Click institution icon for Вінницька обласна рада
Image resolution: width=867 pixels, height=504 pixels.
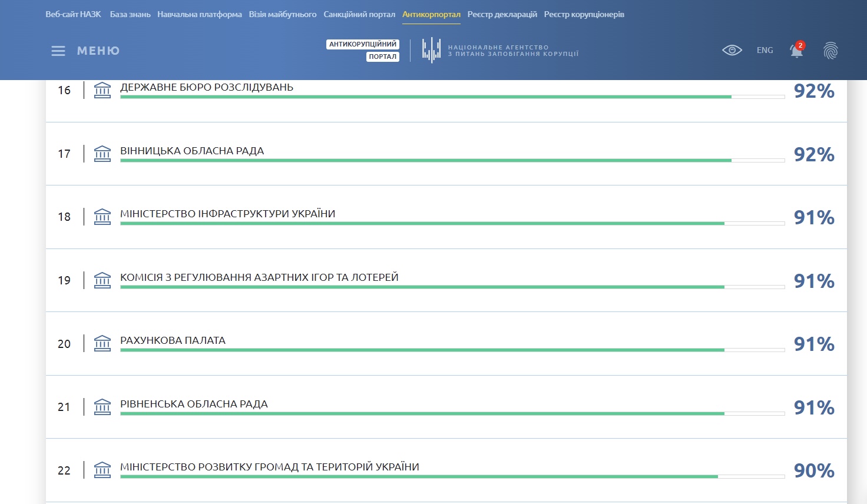pyautogui.click(x=102, y=154)
